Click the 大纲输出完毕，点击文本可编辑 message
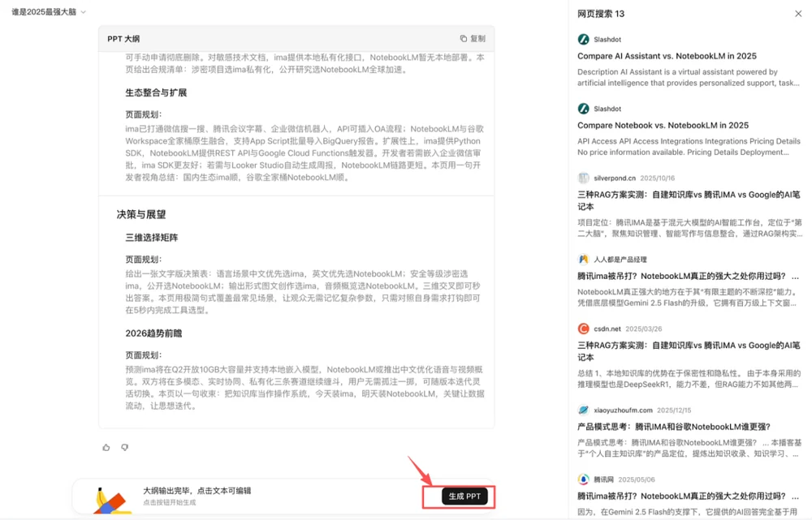The width and height of the screenshot is (812, 520). tap(197, 491)
